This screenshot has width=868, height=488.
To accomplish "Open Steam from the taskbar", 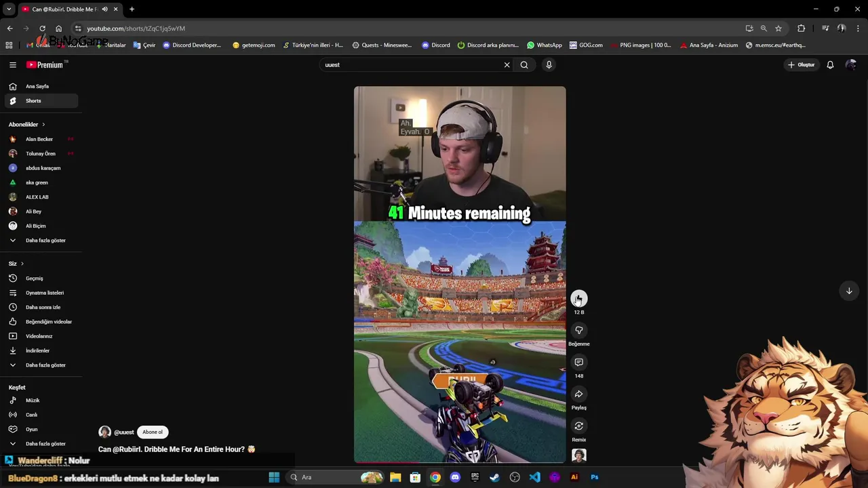I will [495, 478].
